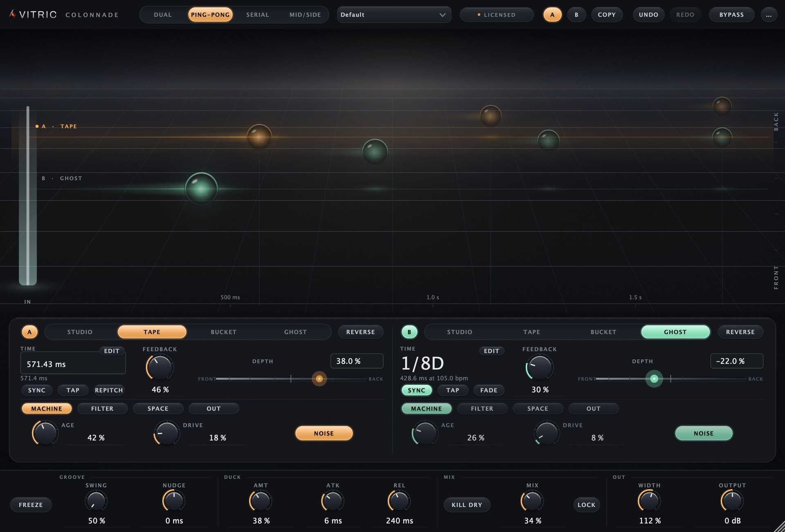The image size is (785, 532).
Task: Click EDIT above delay B time
Action: click(x=491, y=351)
